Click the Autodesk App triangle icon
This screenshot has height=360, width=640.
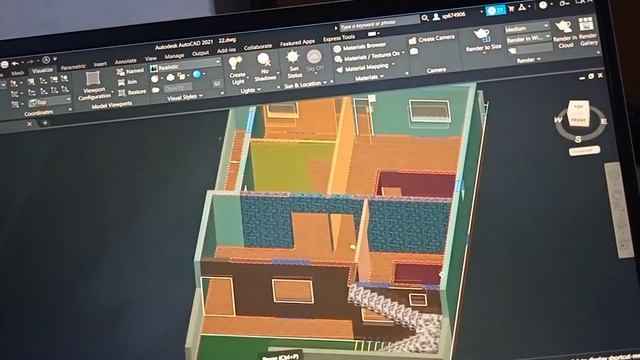point(522,7)
